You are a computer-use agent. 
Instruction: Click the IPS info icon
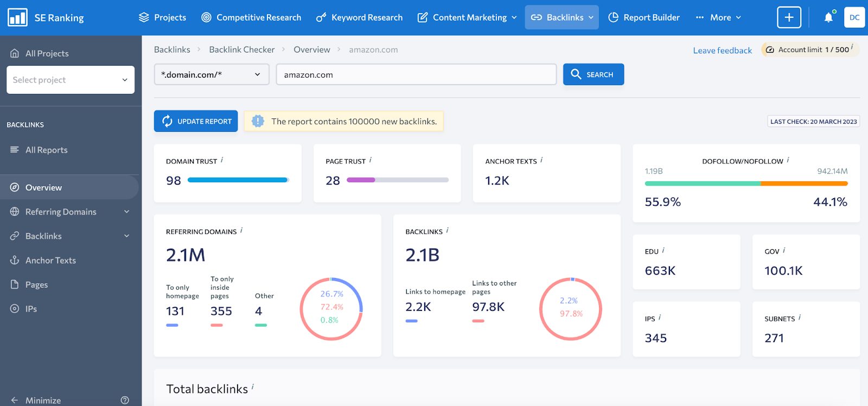660,318
